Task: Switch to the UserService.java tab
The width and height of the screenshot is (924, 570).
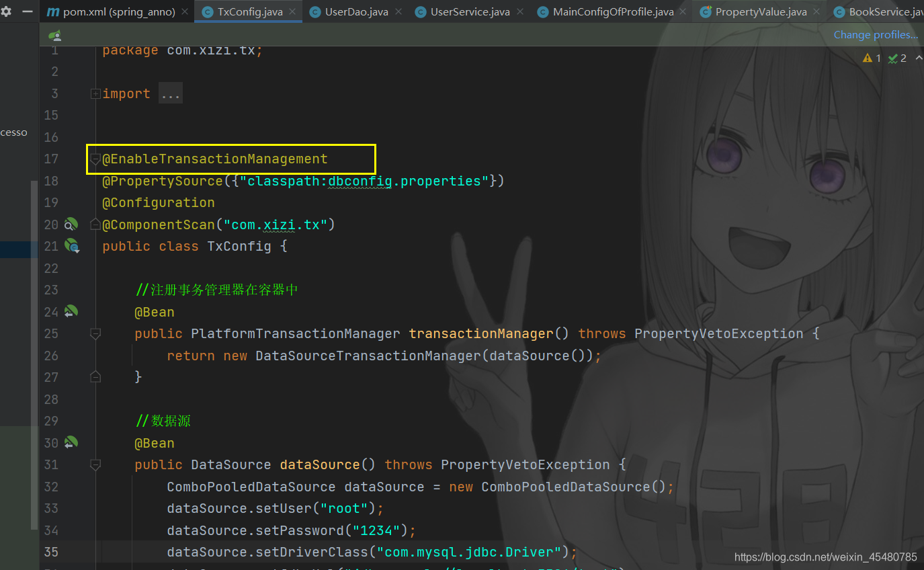Action: pyautogui.click(x=468, y=12)
